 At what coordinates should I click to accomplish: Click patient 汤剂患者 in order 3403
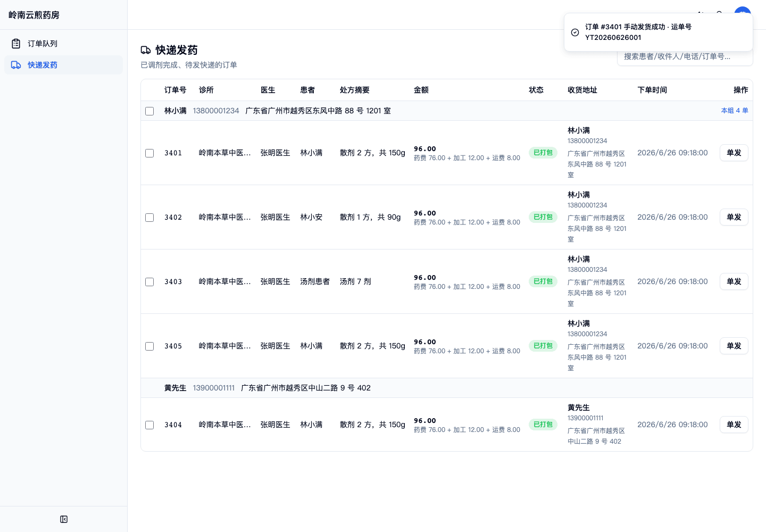coord(315,281)
